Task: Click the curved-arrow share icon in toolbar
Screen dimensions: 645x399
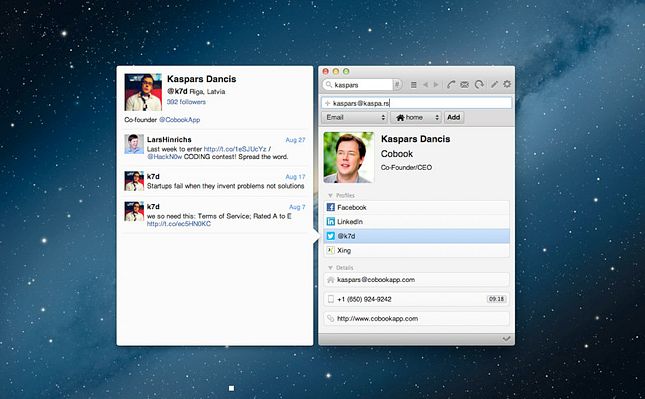Action: [x=479, y=84]
